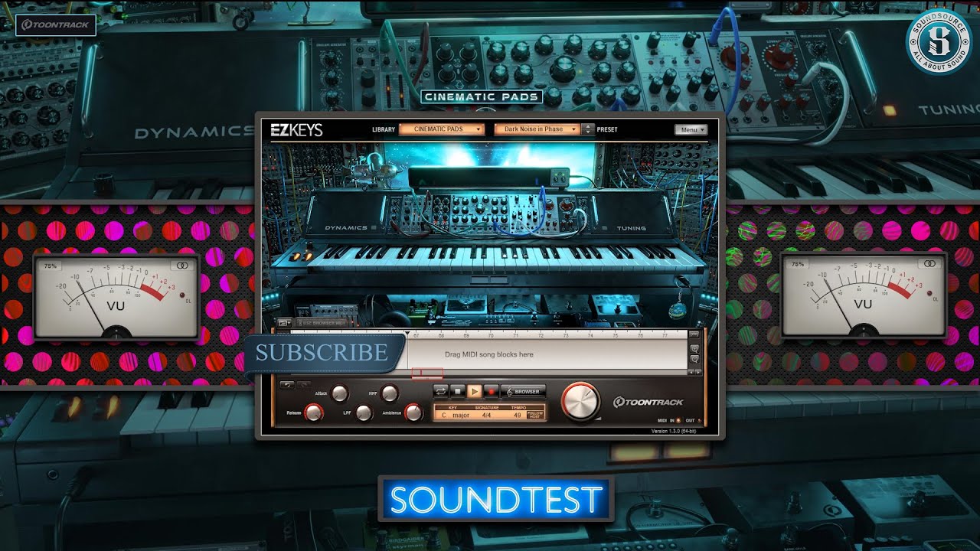The height and width of the screenshot is (551, 980).
Task: Click the Release knob
Action: pyautogui.click(x=313, y=412)
